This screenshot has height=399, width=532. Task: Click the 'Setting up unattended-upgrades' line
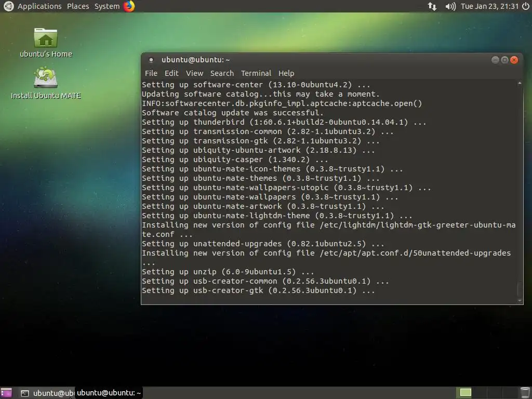[x=263, y=244]
